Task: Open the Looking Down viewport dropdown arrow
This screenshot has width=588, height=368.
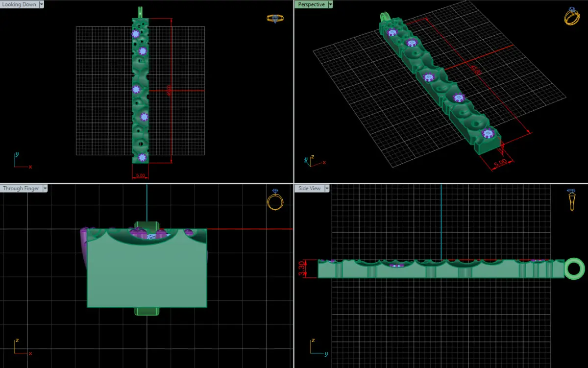Action: (x=41, y=4)
